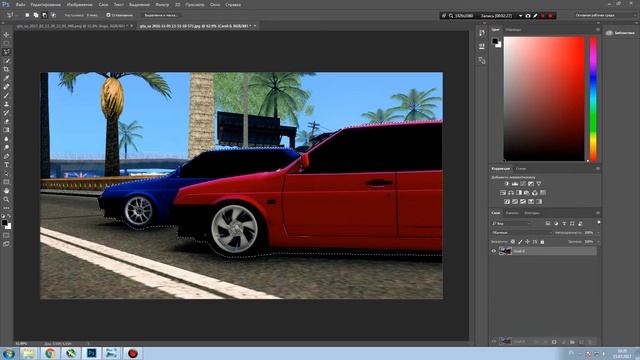Select the Brush tool
The width and height of the screenshot is (640, 360).
[x=7, y=96]
